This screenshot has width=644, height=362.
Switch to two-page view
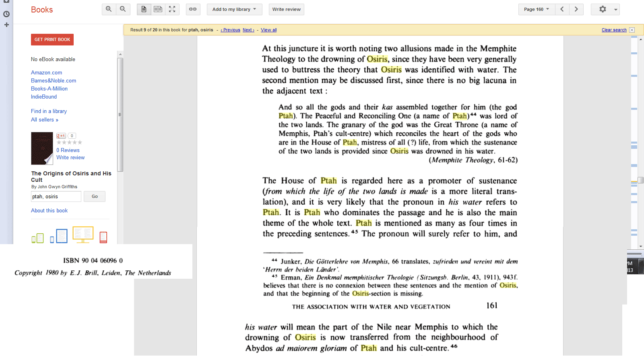point(158,9)
